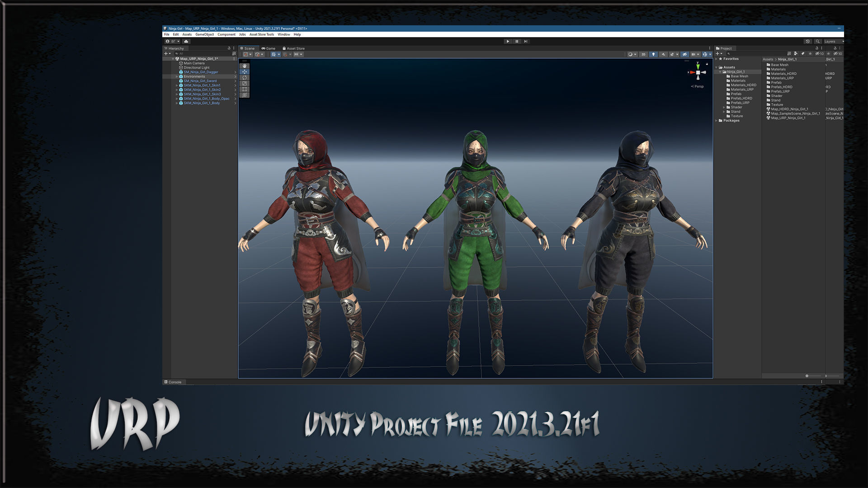Toggle hidden objects scene visibility

(x=684, y=54)
